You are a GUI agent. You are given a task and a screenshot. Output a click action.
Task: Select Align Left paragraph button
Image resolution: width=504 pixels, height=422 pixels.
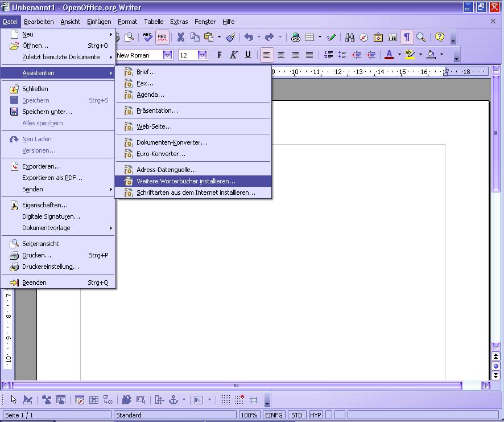coord(266,55)
